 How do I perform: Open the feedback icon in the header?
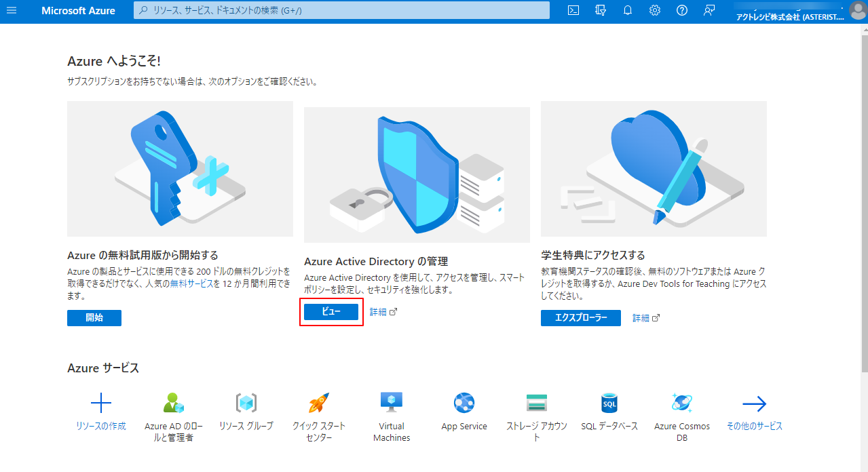[x=709, y=10]
